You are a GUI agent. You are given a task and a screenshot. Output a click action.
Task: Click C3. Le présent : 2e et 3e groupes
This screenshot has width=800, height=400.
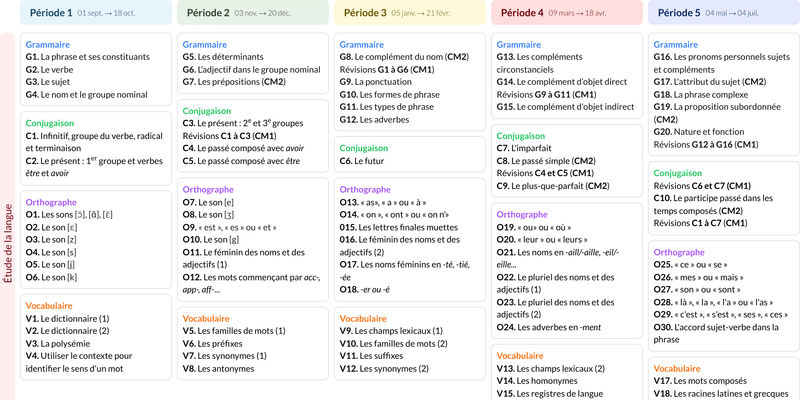(243, 123)
